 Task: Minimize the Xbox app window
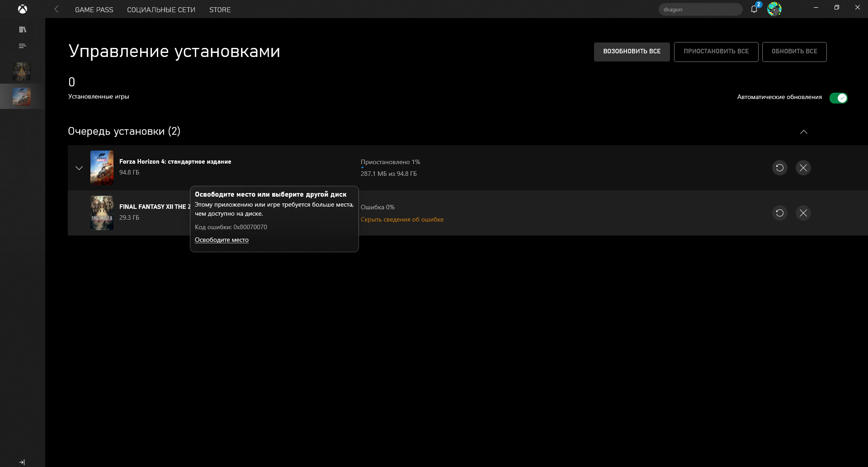coord(816,8)
